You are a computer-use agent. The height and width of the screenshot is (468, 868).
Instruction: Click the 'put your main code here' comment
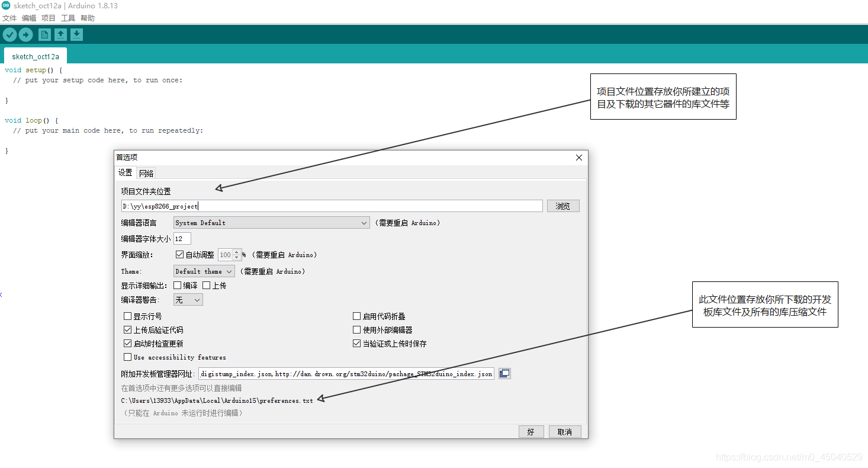pos(108,130)
